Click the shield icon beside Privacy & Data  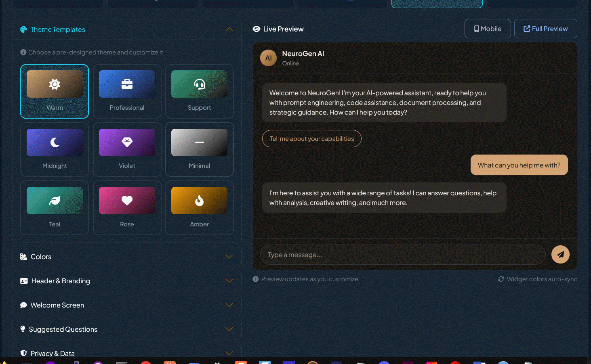pyautogui.click(x=23, y=353)
